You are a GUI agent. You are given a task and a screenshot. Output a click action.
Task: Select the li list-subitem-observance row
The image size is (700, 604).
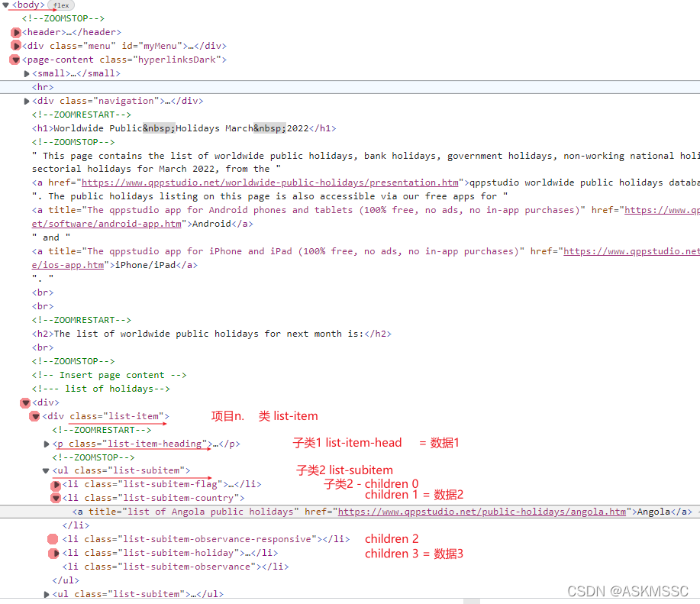point(176,567)
